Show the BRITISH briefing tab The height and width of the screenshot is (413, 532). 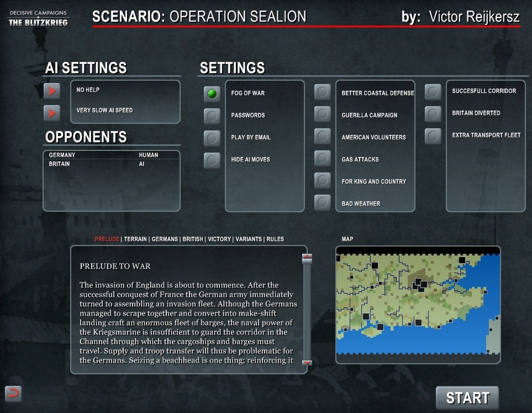(193, 239)
